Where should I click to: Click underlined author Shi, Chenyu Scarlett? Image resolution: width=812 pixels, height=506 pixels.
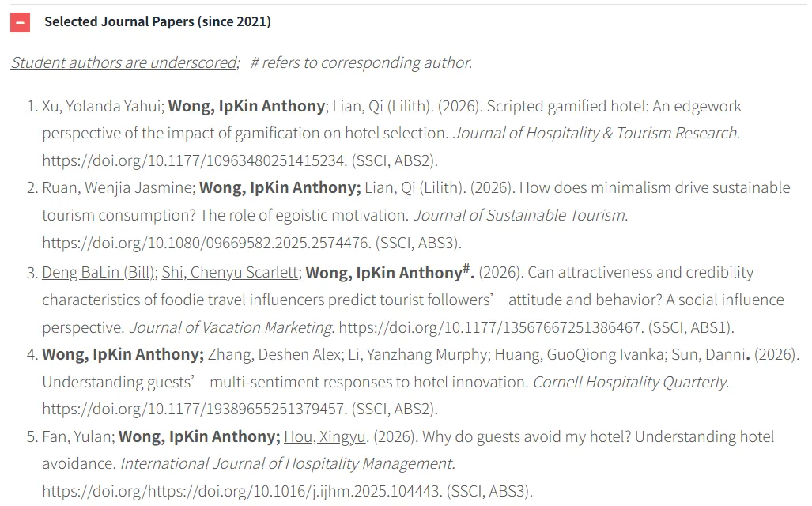pyautogui.click(x=230, y=273)
